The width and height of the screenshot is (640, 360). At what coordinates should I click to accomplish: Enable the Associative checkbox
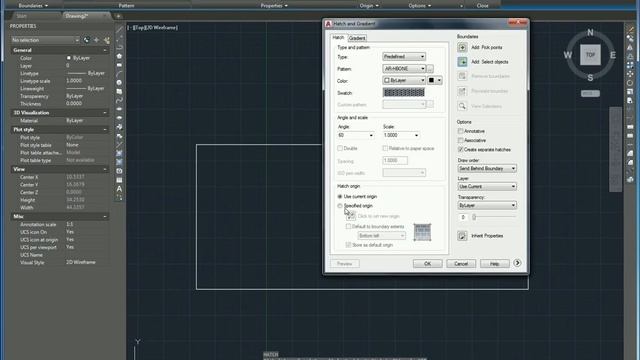(460, 140)
